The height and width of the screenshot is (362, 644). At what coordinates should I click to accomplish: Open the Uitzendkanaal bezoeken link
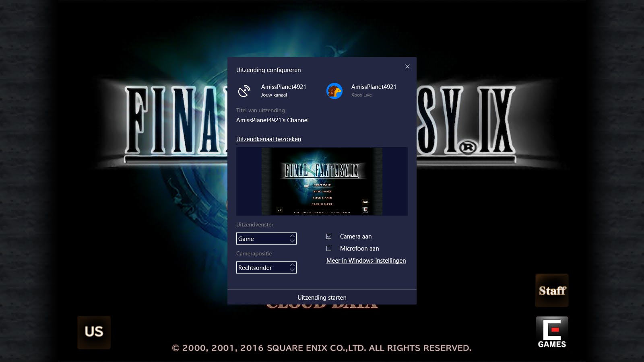pos(268,139)
